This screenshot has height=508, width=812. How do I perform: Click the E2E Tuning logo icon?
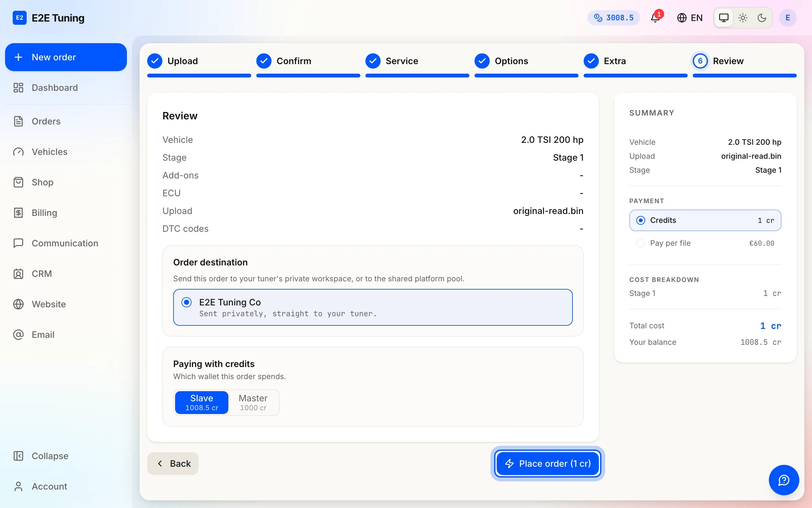tap(19, 18)
